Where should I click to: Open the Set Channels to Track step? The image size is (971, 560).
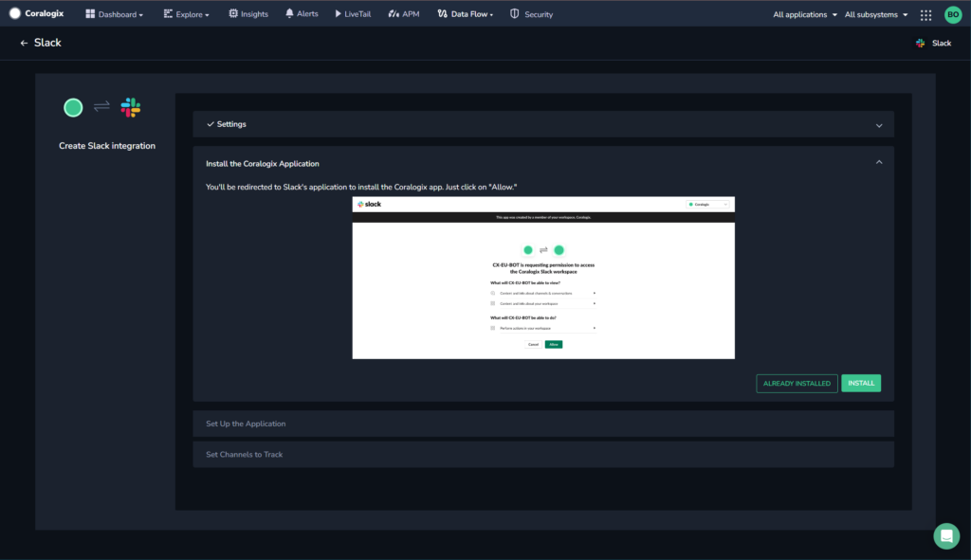543,454
